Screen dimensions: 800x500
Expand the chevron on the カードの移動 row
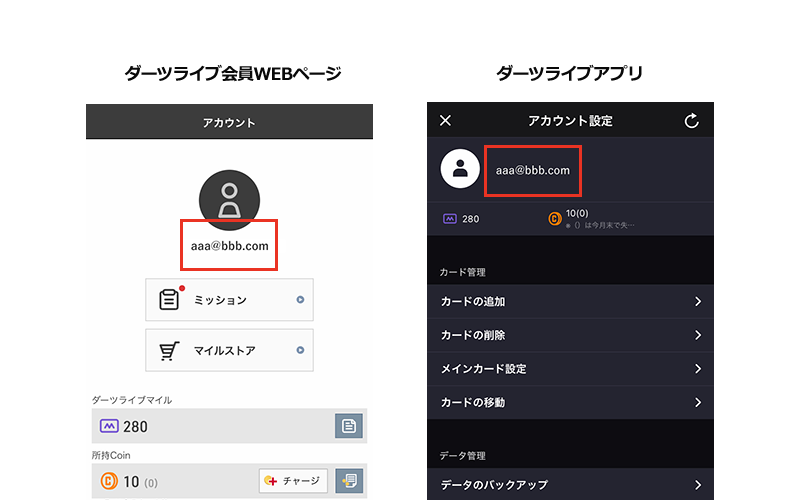click(x=698, y=403)
